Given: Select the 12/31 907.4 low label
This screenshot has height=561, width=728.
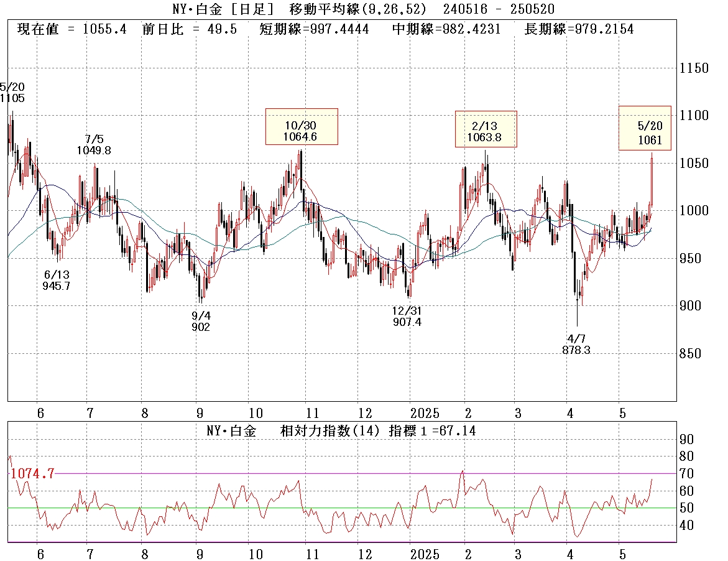Looking at the screenshot, I should [x=408, y=316].
